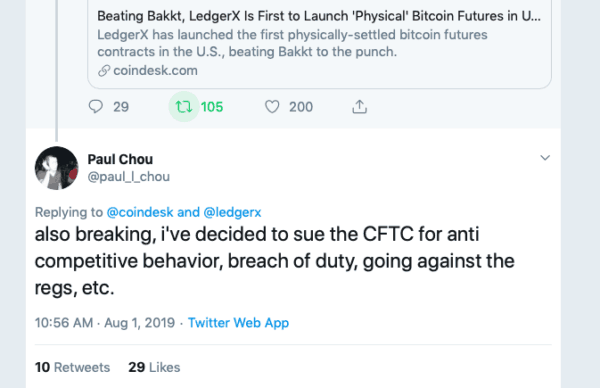
Task: Show the 10 Retweets list
Action: 72,367
